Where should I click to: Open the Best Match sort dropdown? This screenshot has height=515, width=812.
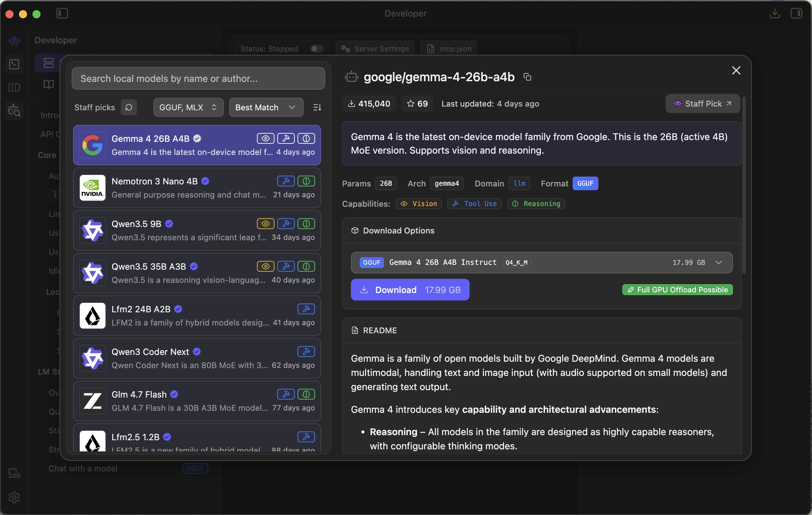[x=266, y=107]
